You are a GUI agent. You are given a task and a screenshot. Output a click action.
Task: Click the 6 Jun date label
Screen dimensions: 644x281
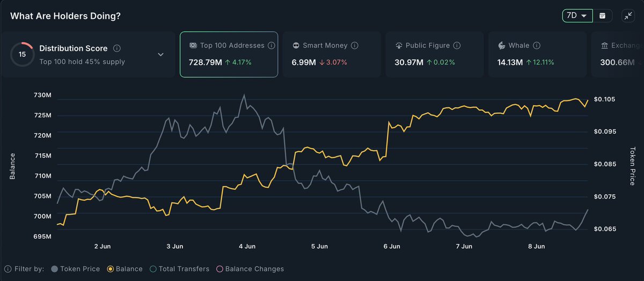tap(392, 247)
